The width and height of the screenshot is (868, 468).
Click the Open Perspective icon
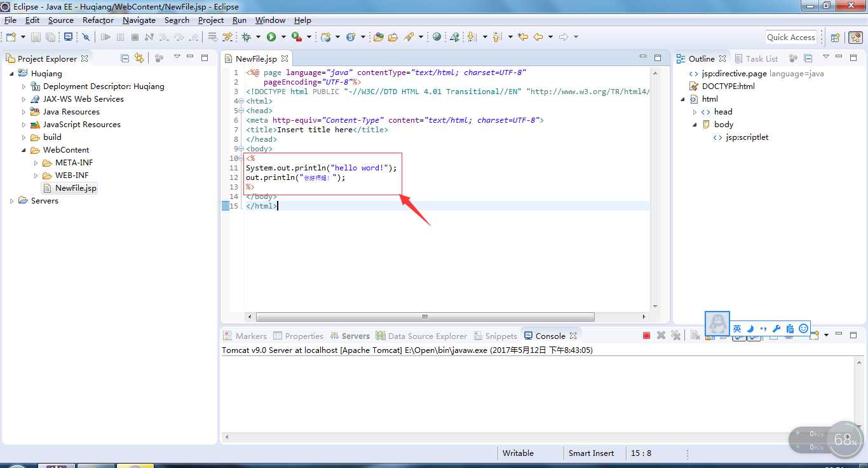point(836,38)
